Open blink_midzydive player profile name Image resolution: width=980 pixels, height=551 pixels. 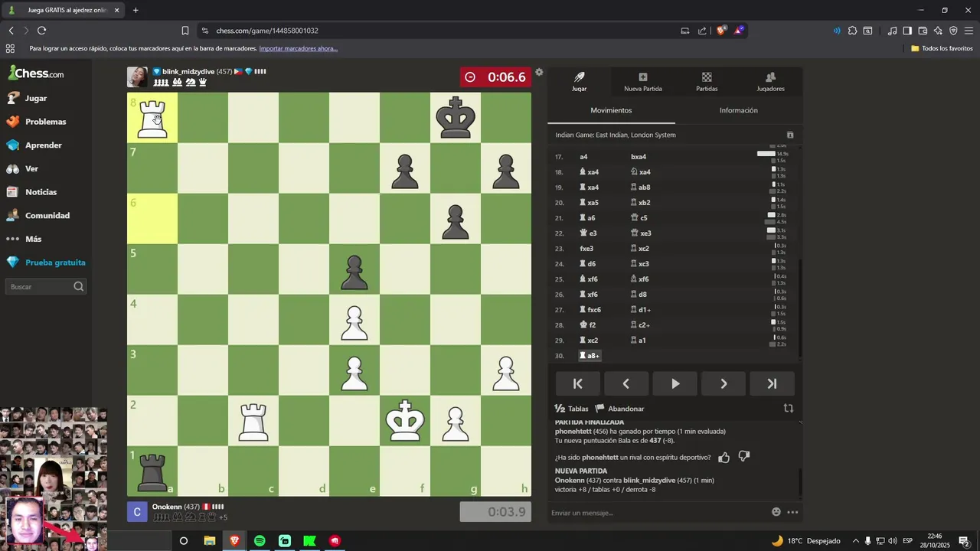point(188,71)
